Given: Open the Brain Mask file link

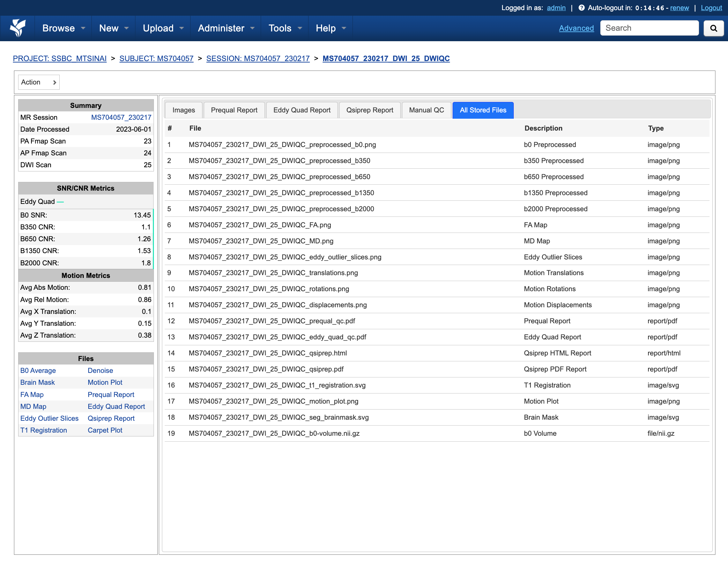Looking at the screenshot, I should [37, 382].
